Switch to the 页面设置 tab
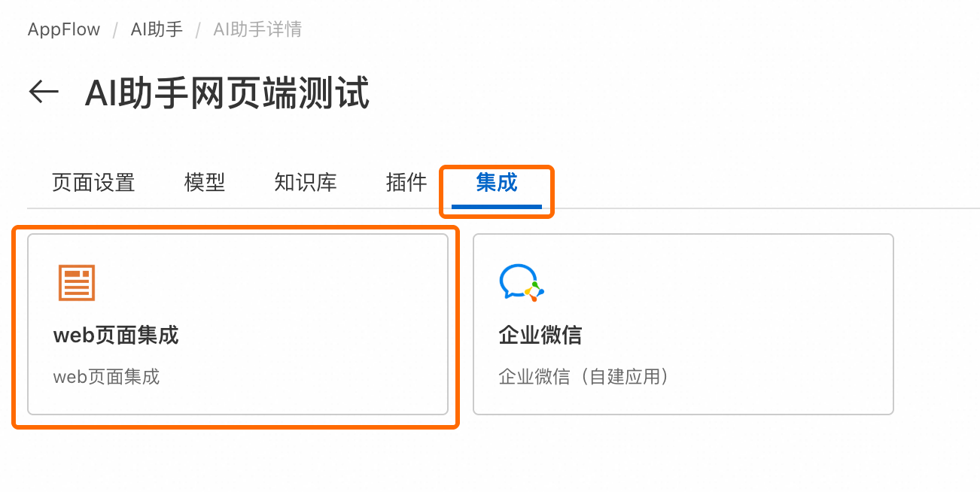Image resolution: width=980 pixels, height=492 pixels. 93,182
